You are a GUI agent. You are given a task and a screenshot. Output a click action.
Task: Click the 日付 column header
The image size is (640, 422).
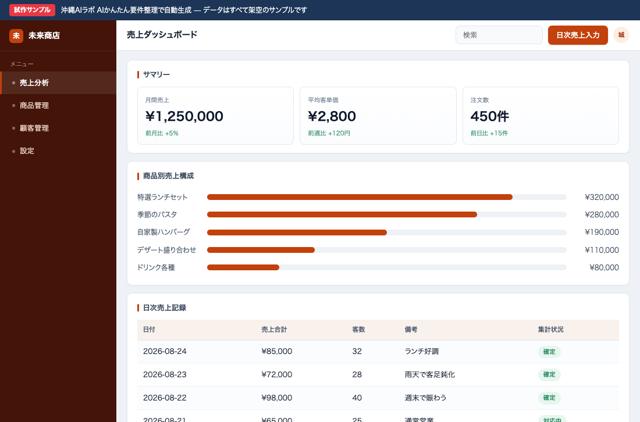149,329
